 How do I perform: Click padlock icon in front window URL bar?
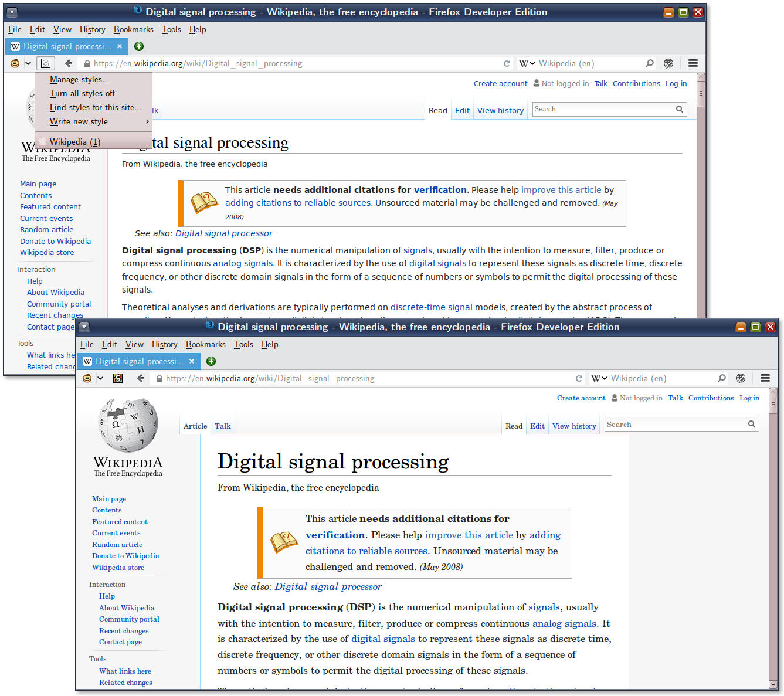(x=159, y=379)
